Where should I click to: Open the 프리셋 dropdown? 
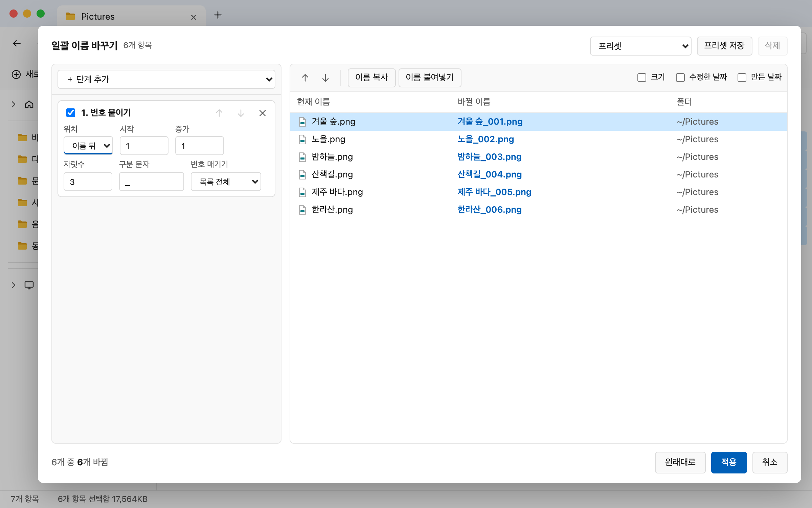pos(641,46)
